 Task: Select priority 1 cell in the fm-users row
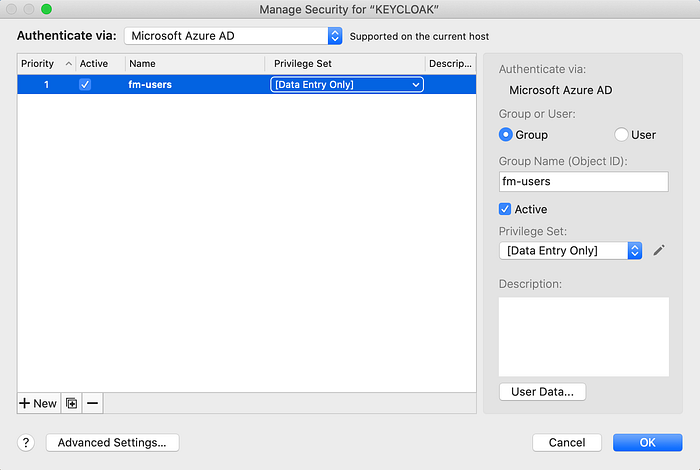click(x=46, y=84)
